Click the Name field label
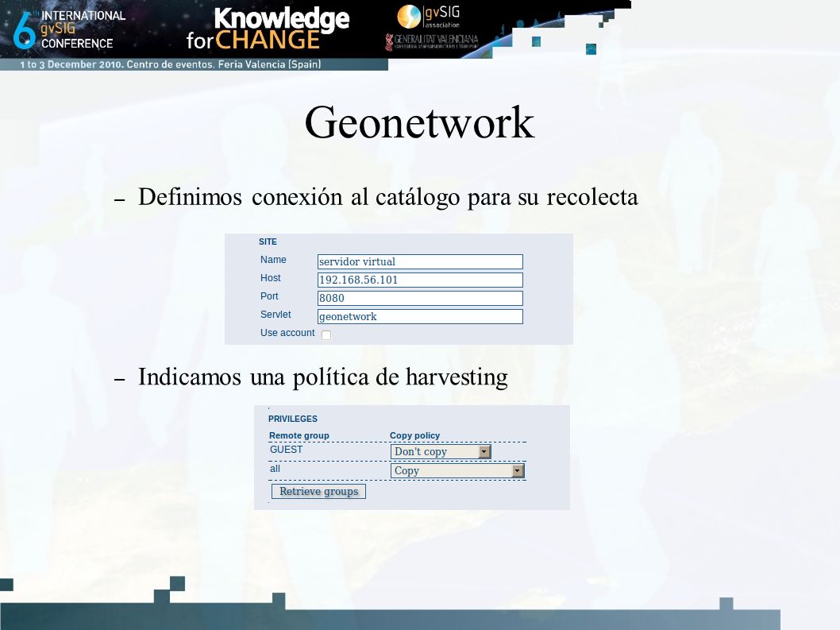This screenshot has height=630, width=840. tap(273, 260)
